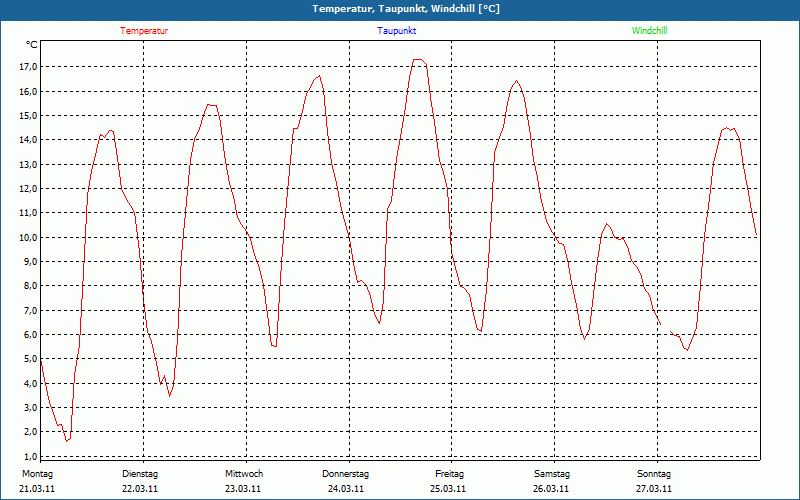Click the Montag day label
800x500 pixels.
pos(37,474)
